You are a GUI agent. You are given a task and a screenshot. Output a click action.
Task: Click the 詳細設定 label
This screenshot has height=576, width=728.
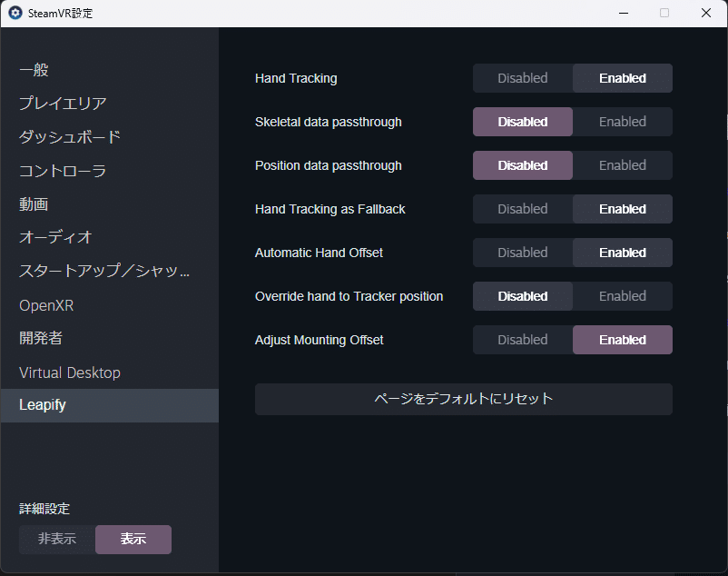tap(44, 509)
